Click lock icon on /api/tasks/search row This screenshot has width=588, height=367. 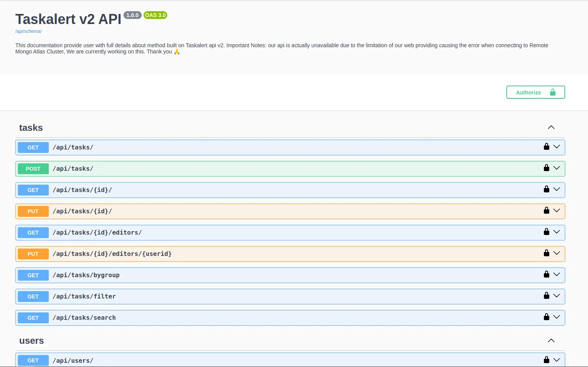coord(547,317)
